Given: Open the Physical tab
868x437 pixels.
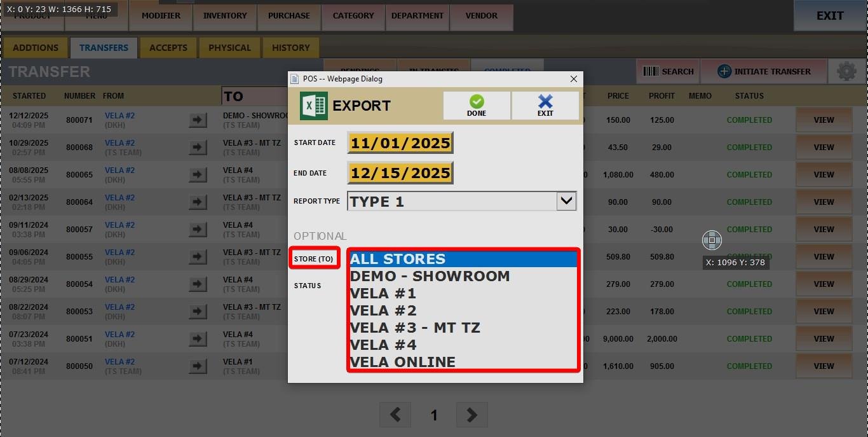Looking at the screenshot, I should click(x=229, y=48).
